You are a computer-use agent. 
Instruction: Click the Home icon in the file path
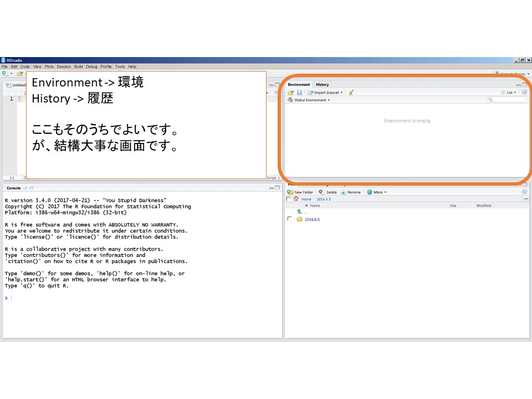[x=296, y=199]
